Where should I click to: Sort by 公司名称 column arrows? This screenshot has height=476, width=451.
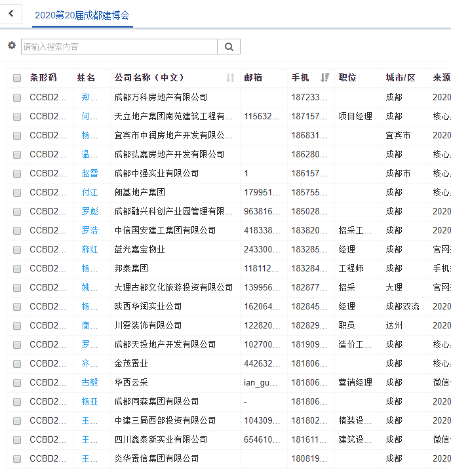tap(230, 78)
